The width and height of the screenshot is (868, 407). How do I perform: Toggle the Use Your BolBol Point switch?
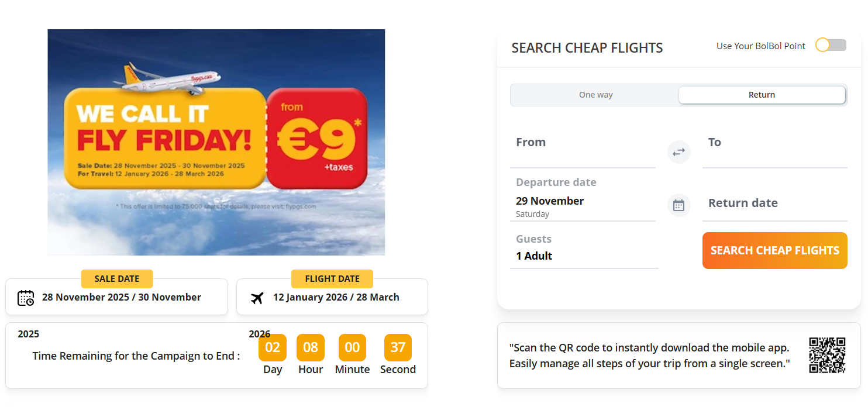click(x=831, y=45)
